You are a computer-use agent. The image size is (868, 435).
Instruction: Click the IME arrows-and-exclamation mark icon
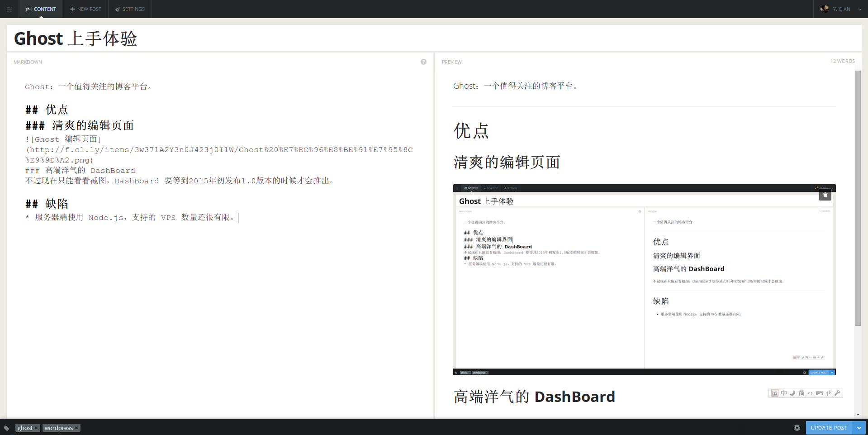pos(828,393)
